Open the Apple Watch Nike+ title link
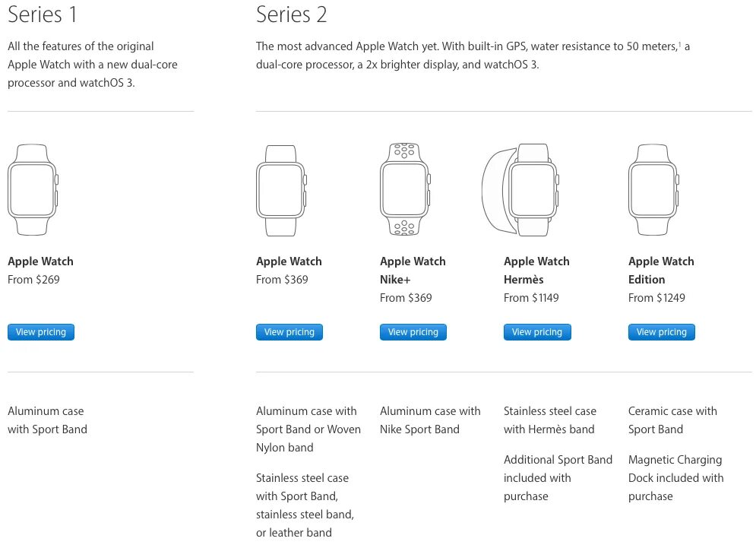The image size is (756, 548). pyautogui.click(x=413, y=270)
